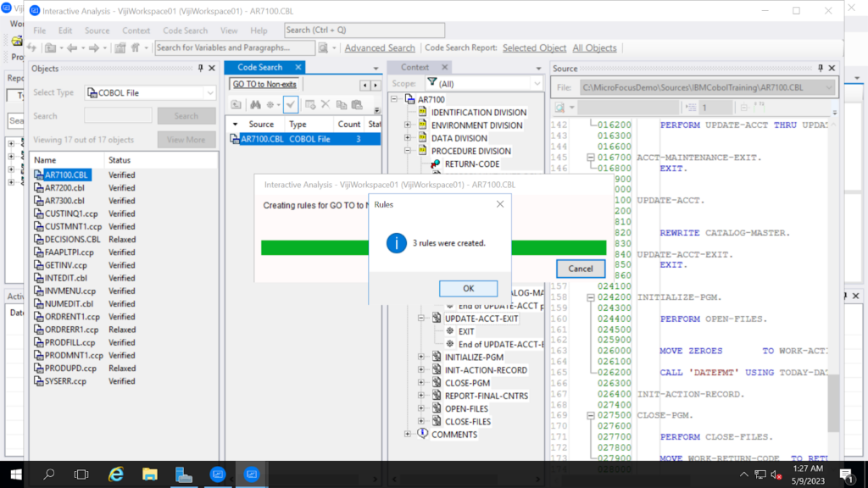Pin the Source panel
This screenshot has width=868, height=488.
pos(821,68)
